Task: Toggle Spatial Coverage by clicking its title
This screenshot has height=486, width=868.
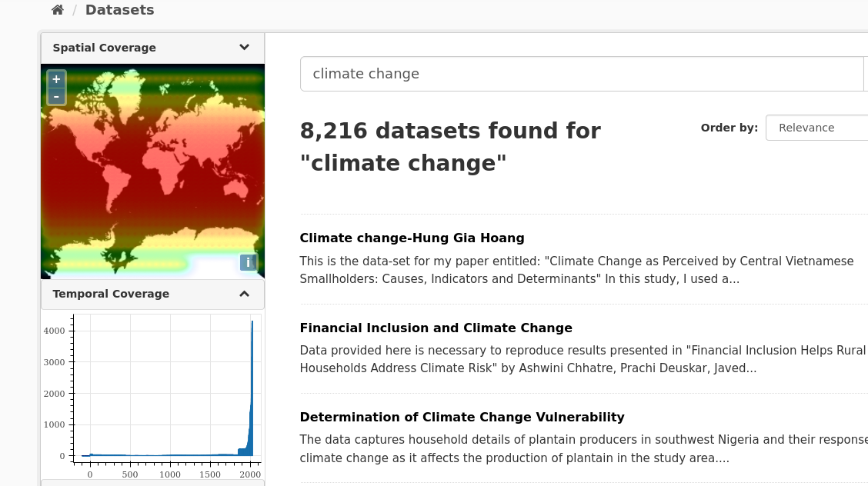Action: pos(104,48)
